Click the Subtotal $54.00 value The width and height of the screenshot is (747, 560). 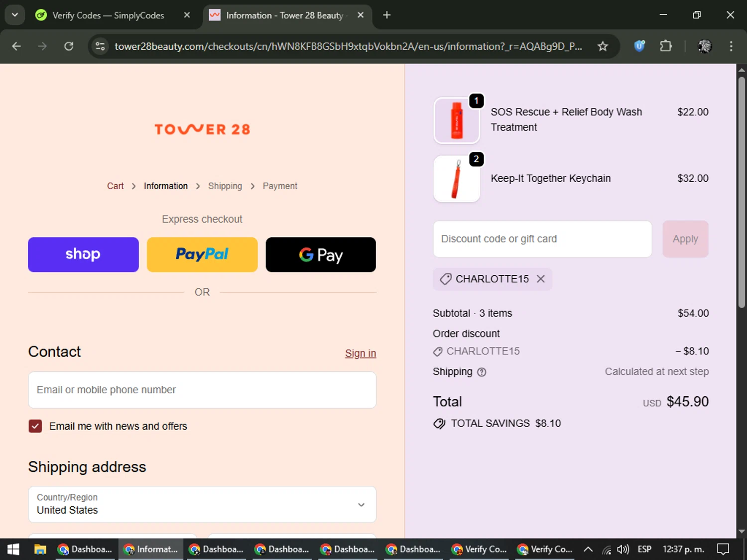pos(693,313)
